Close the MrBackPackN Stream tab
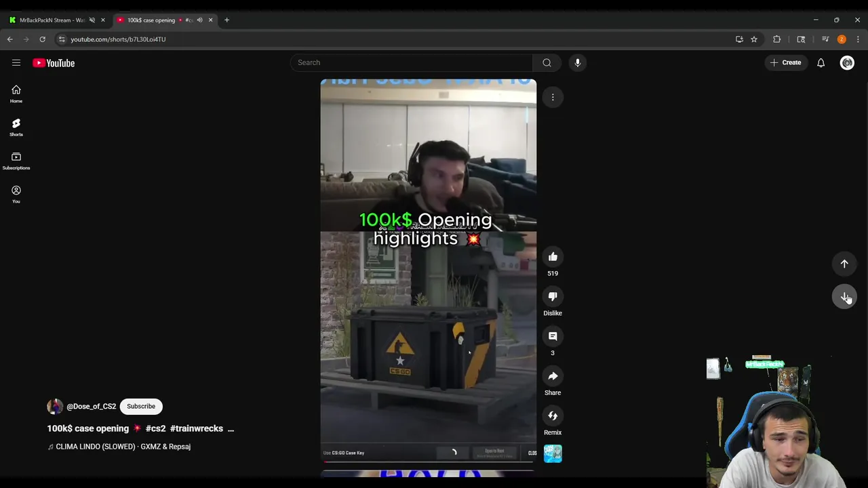 pos(103,20)
